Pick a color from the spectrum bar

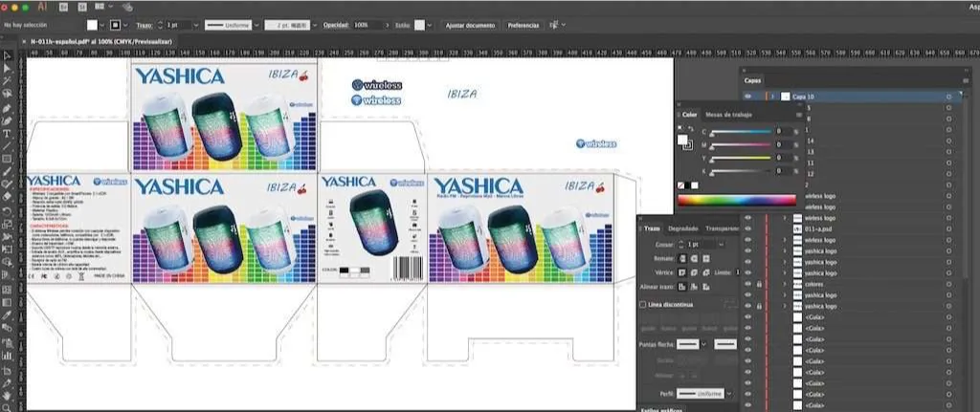click(x=736, y=200)
